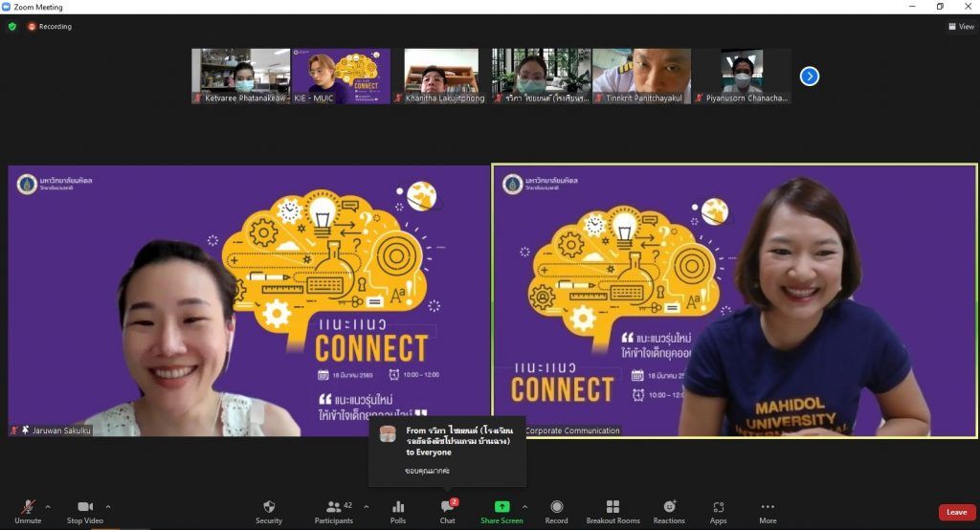
Task: Open the Polls icon
Action: pos(398,511)
